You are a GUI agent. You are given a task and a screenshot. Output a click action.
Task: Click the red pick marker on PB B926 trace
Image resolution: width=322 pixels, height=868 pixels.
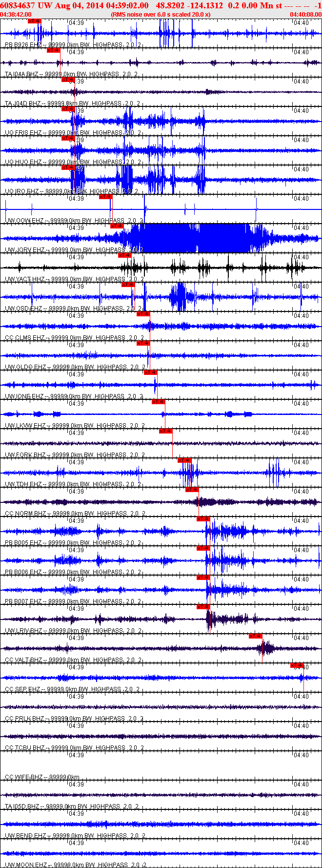[35, 21]
